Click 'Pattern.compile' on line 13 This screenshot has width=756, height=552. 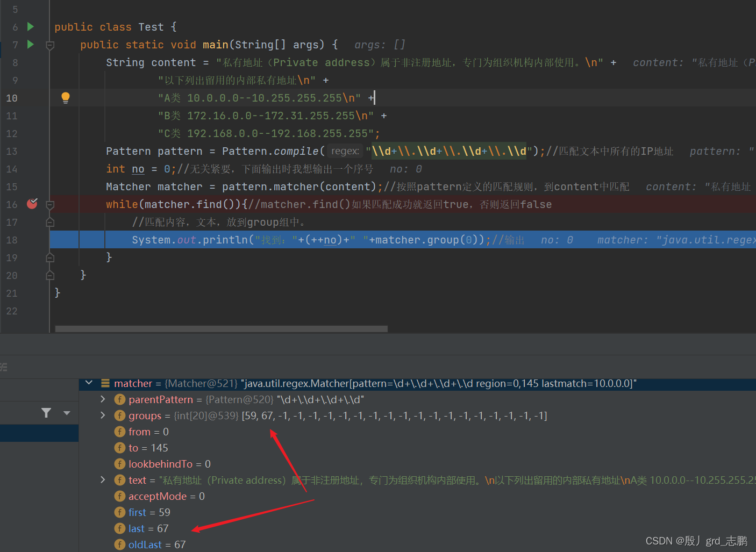[x=270, y=151]
